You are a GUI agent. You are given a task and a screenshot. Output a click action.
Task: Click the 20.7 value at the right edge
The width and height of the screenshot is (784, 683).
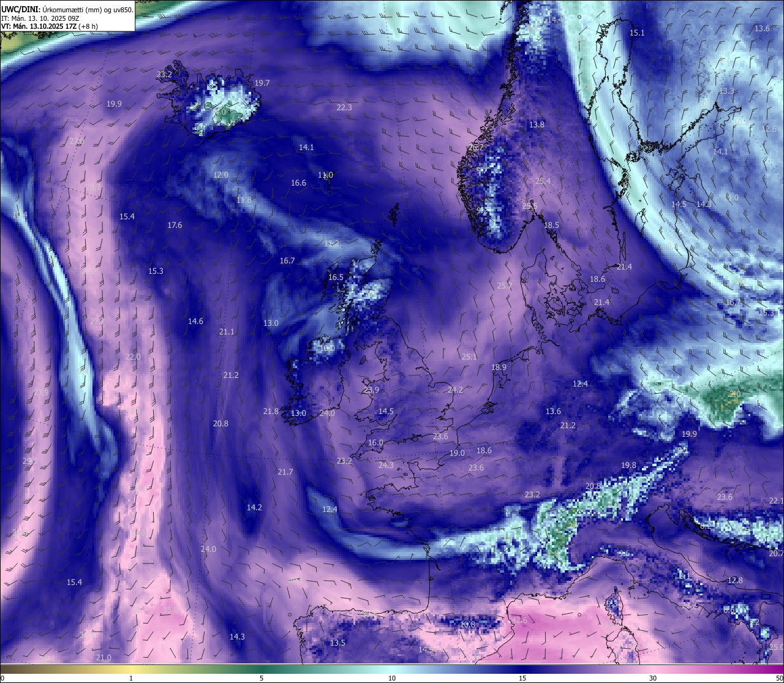pos(776,553)
